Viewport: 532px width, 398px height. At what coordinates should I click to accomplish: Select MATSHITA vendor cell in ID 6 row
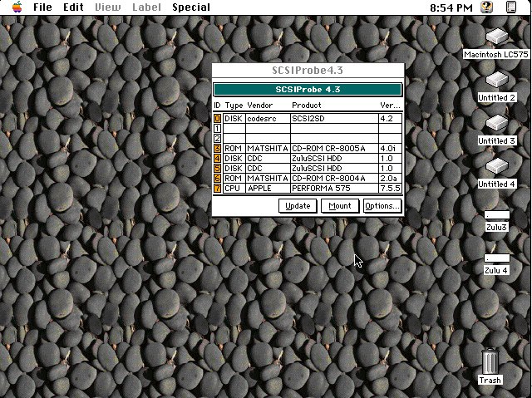point(268,178)
